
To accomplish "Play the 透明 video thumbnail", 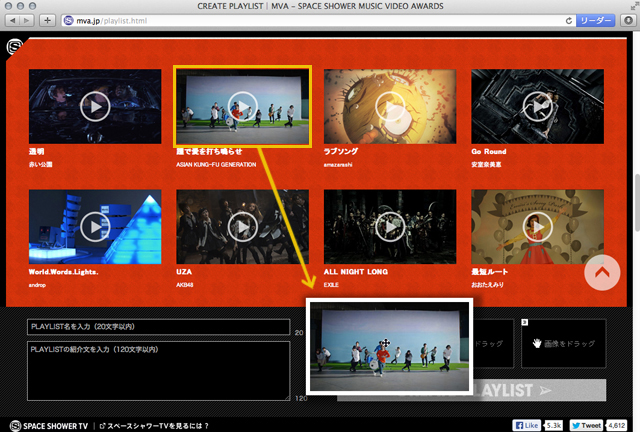I will point(95,106).
